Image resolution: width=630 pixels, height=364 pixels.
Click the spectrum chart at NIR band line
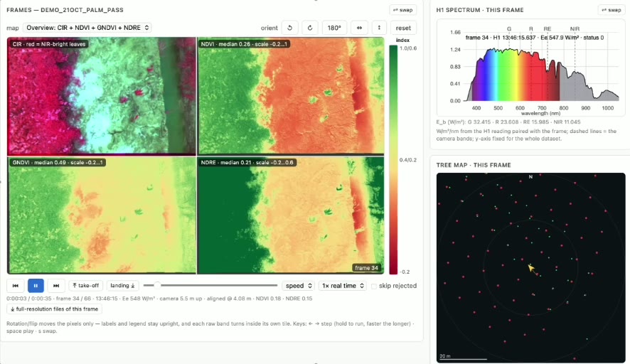coord(575,66)
